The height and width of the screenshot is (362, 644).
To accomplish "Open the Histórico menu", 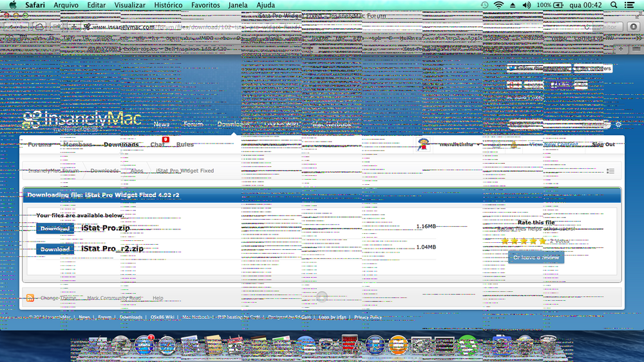I will pyautogui.click(x=168, y=5).
